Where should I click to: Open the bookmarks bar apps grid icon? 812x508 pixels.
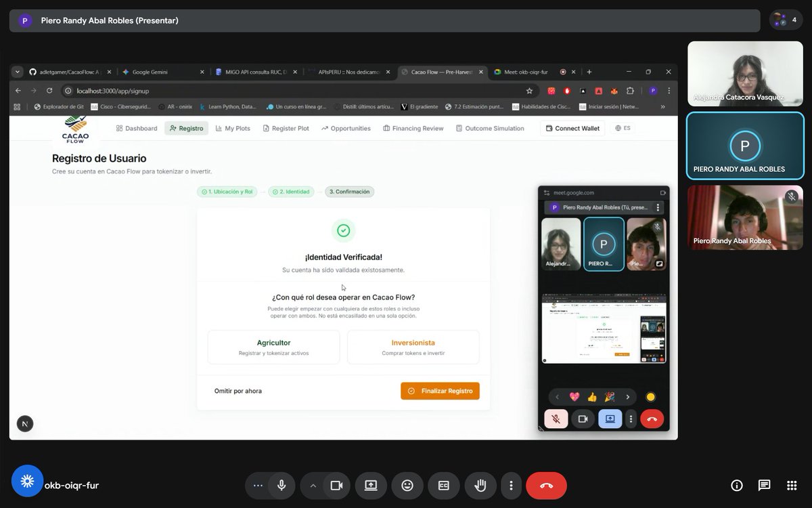(x=18, y=106)
